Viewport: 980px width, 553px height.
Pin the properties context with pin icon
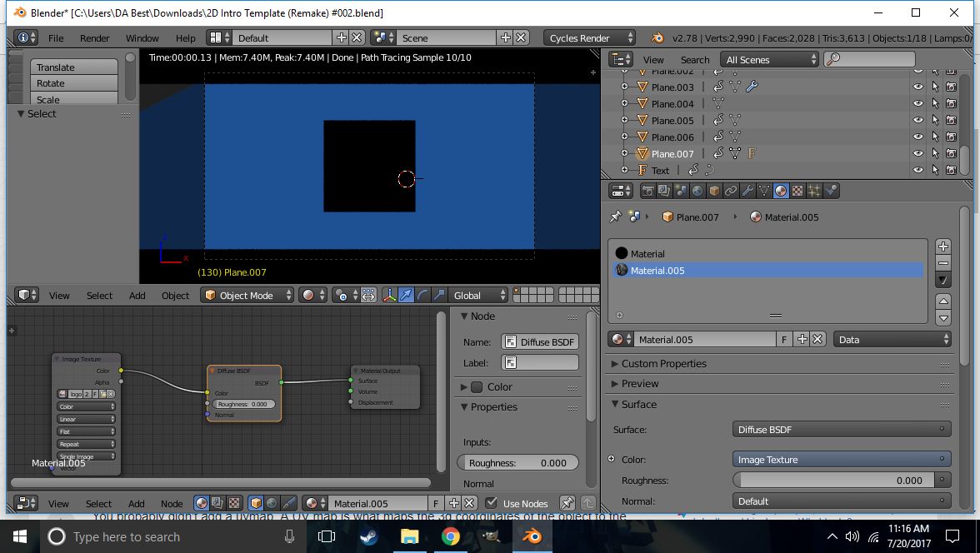tap(616, 217)
